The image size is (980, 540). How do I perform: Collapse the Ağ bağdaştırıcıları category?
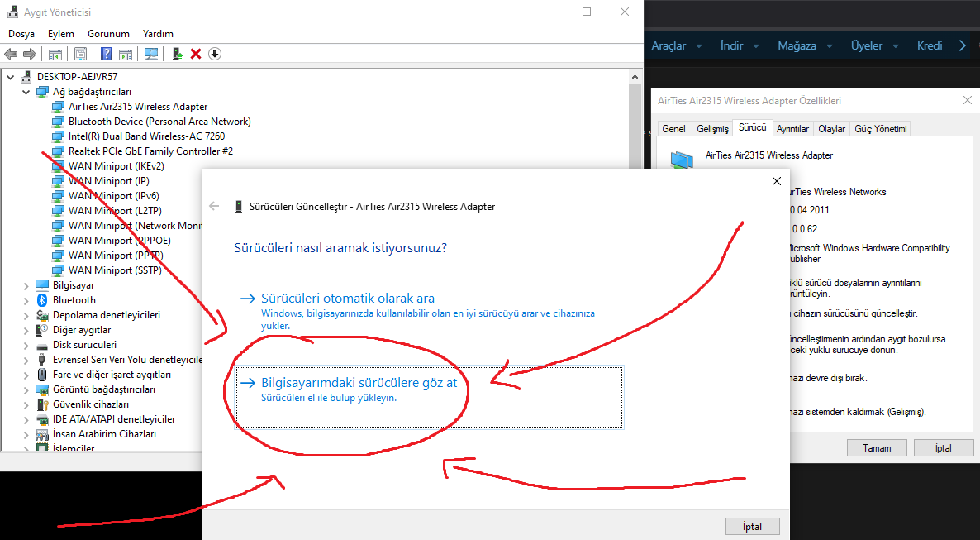point(26,92)
